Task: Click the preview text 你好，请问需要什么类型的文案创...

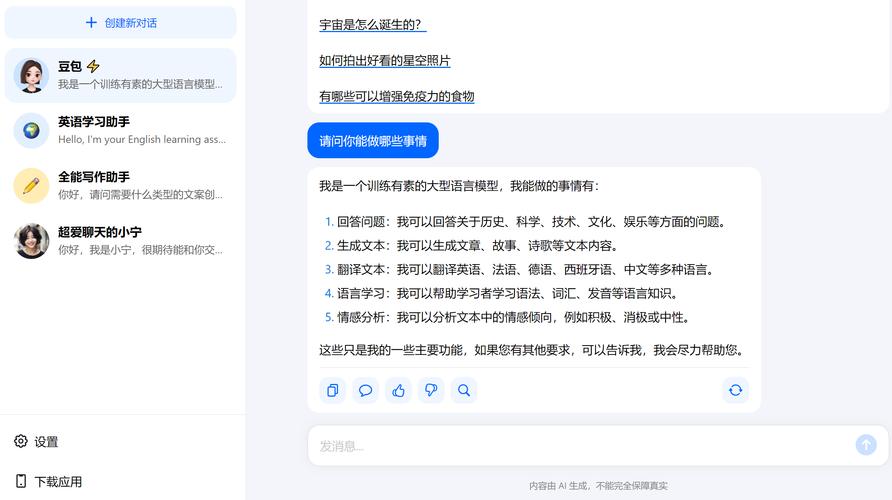Action: pos(140,195)
